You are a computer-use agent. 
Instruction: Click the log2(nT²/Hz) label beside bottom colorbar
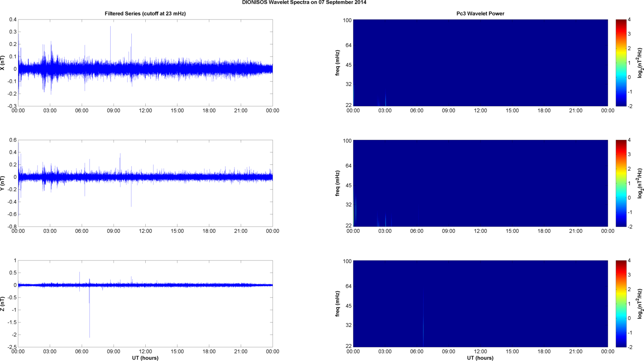(640, 304)
